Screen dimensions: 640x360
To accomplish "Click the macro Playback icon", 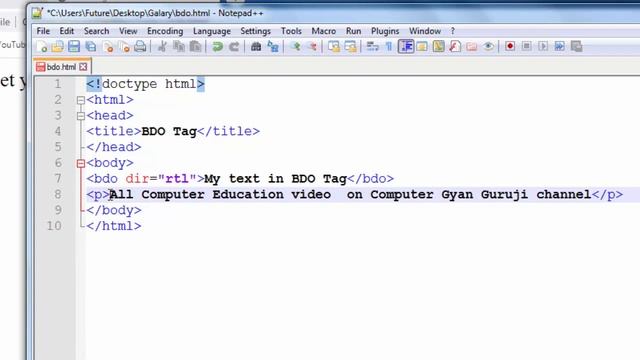I will pyautogui.click(x=543, y=46).
